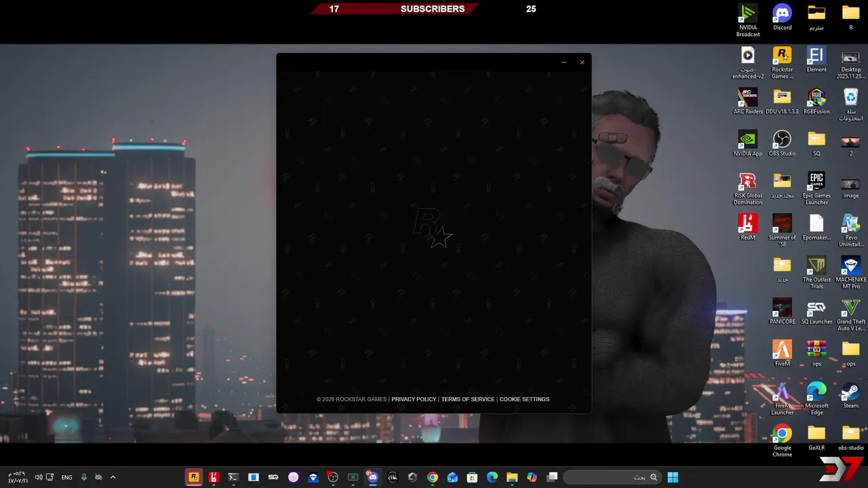Open the taskbar clock and date
868x488 pixels.
click(x=18, y=477)
